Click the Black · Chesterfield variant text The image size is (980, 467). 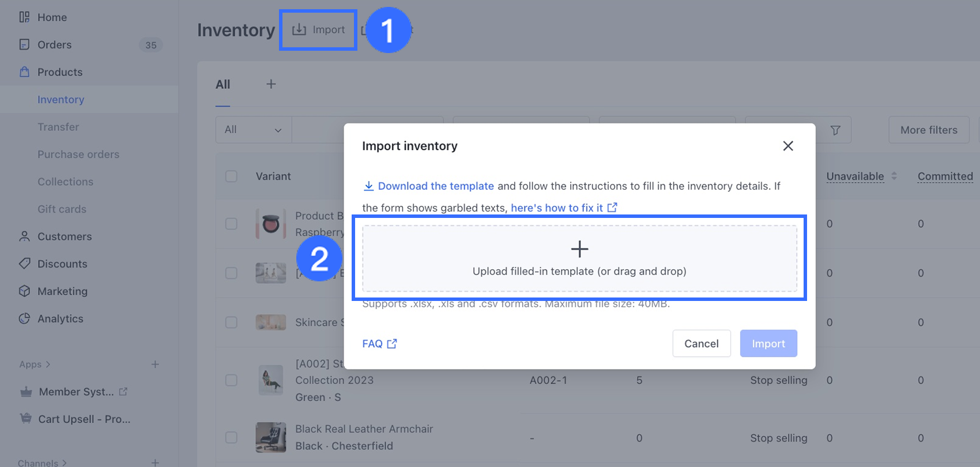coord(344,446)
